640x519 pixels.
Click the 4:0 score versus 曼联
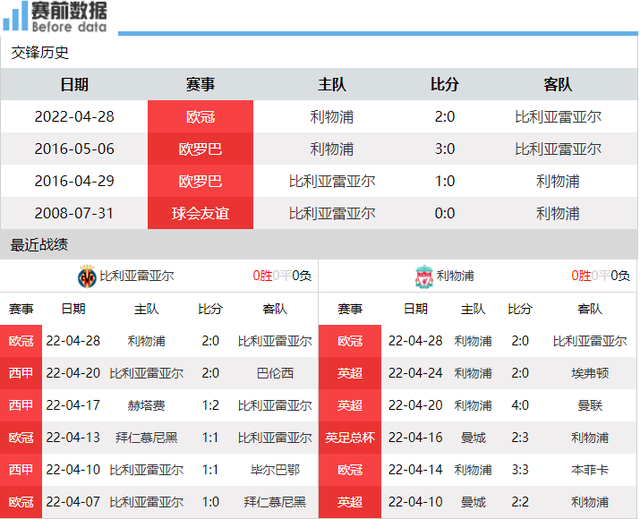520,406
